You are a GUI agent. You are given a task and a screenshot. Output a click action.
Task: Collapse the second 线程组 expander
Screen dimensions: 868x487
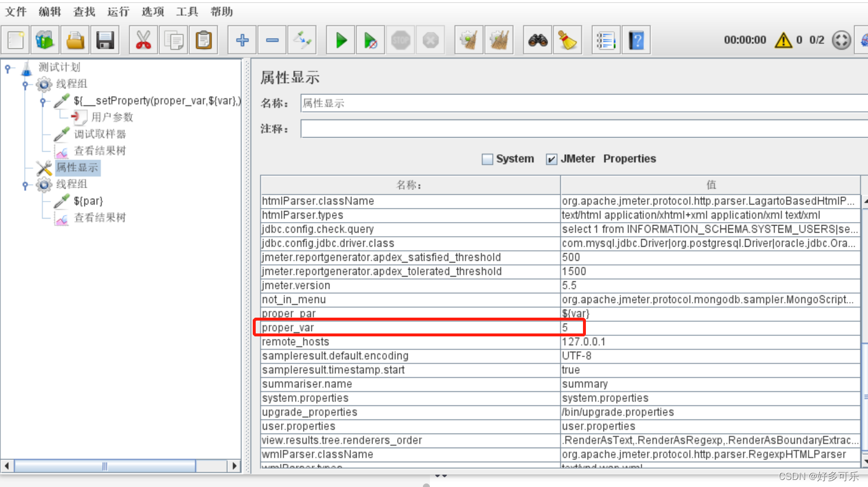click(x=25, y=185)
